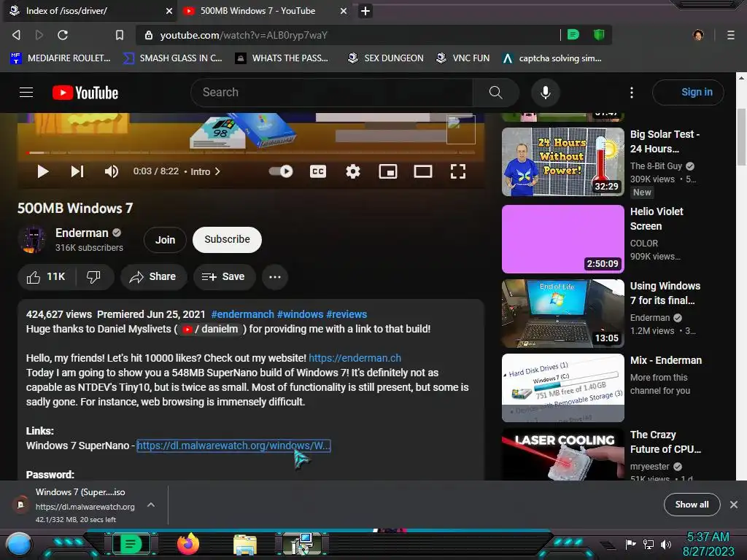
Task: Switch to theater mode
Action: (x=422, y=171)
